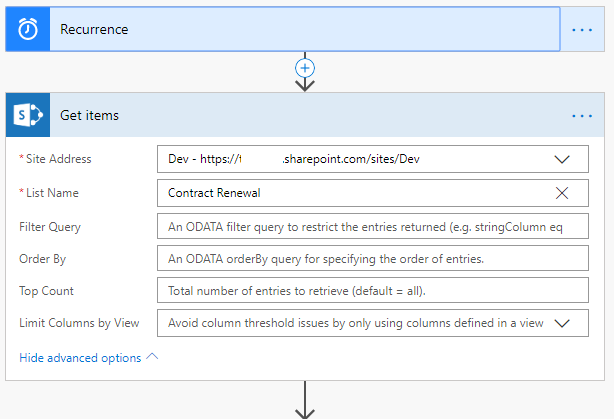Click the Dev SharePoint site address text
This screenshot has height=419, width=614.
293,159
